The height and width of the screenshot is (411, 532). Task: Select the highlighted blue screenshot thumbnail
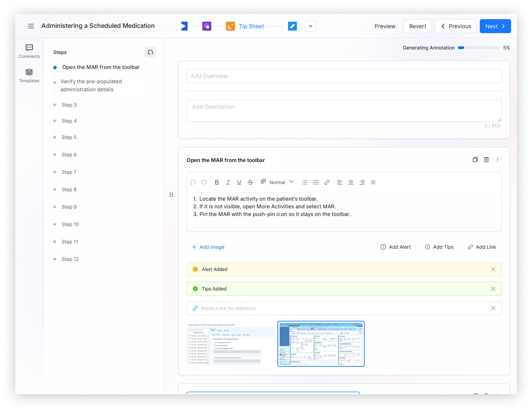coord(321,344)
